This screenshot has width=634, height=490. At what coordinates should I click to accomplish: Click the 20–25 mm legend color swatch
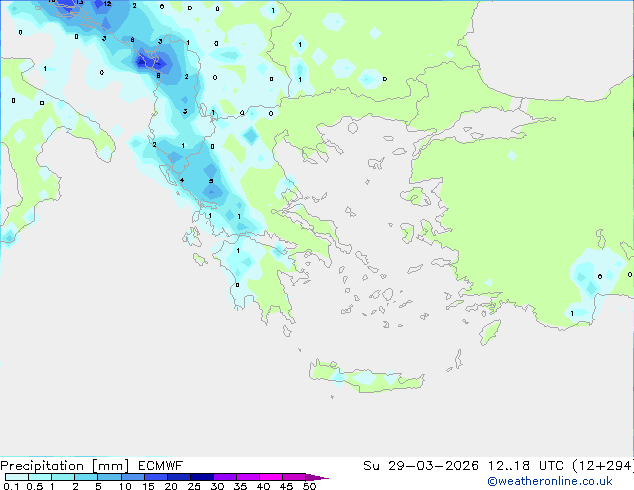[x=178, y=477]
